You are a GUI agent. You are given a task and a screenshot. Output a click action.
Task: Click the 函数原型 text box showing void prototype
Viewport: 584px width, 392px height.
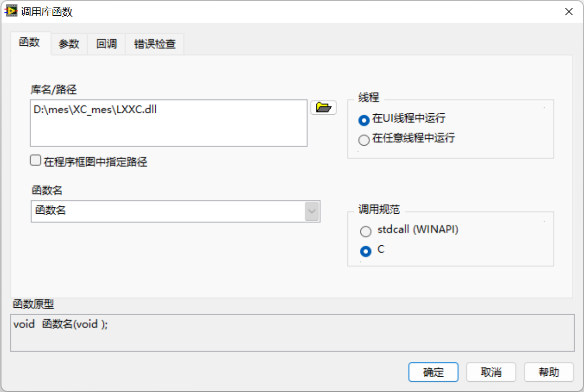point(292,333)
